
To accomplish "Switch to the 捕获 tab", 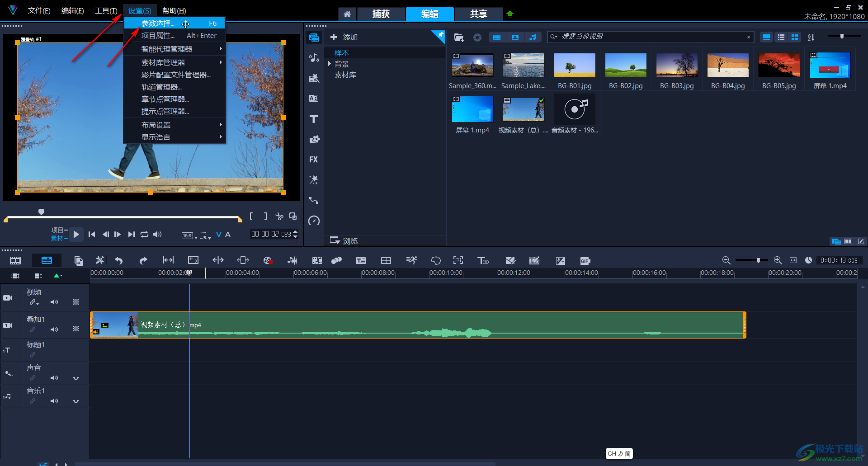I will [381, 14].
